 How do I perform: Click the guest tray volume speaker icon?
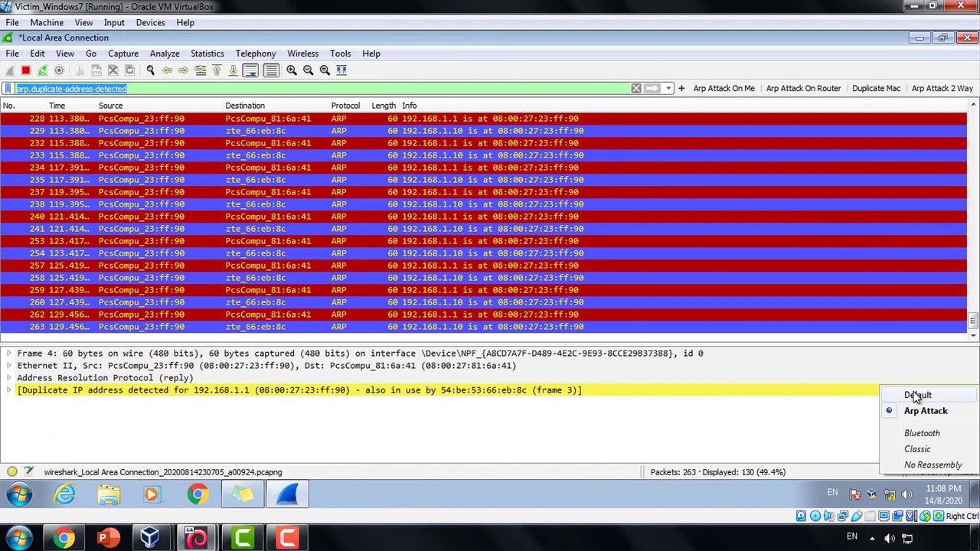tap(906, 494)
